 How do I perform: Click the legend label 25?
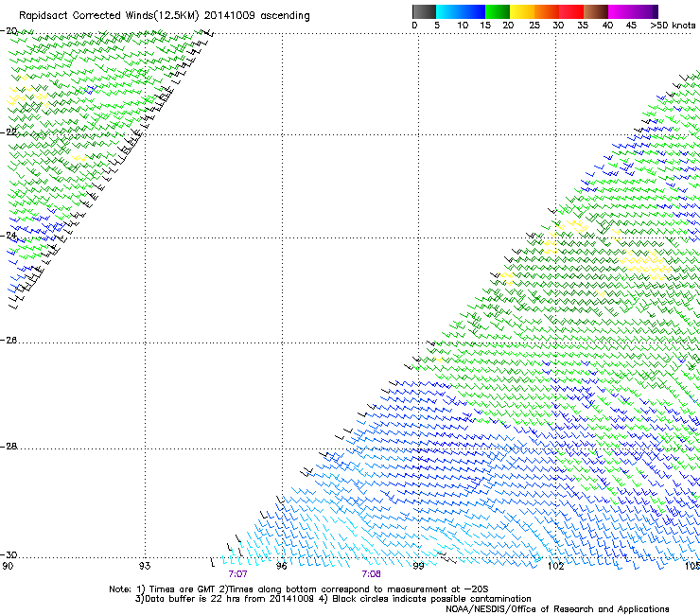pos(534,26)
